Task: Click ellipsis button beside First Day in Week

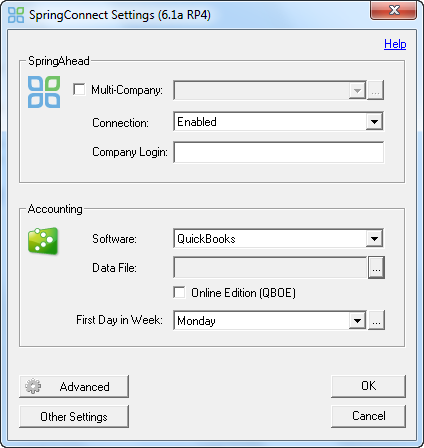Action: (x=376, y=320)
